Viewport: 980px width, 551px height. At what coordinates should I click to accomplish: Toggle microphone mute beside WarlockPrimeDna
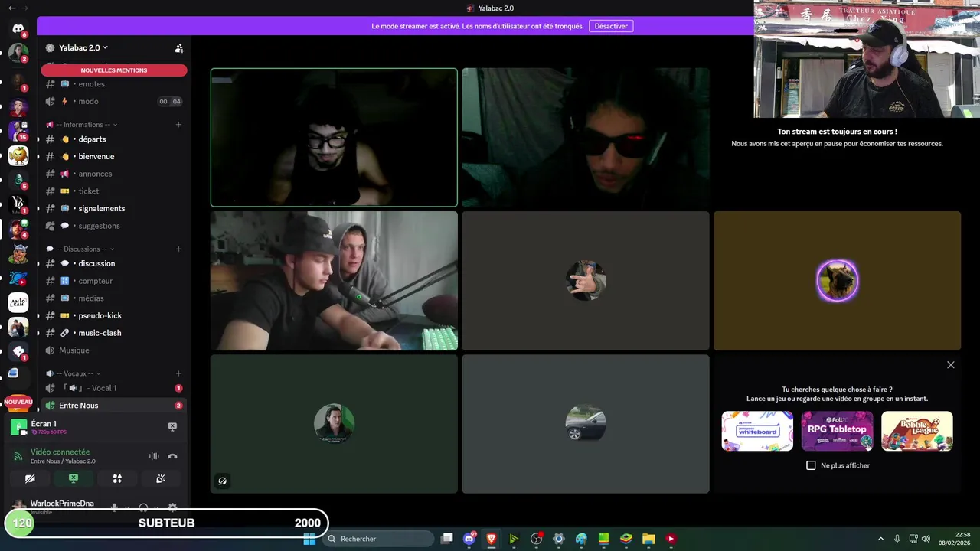click(x=115, y=507)
